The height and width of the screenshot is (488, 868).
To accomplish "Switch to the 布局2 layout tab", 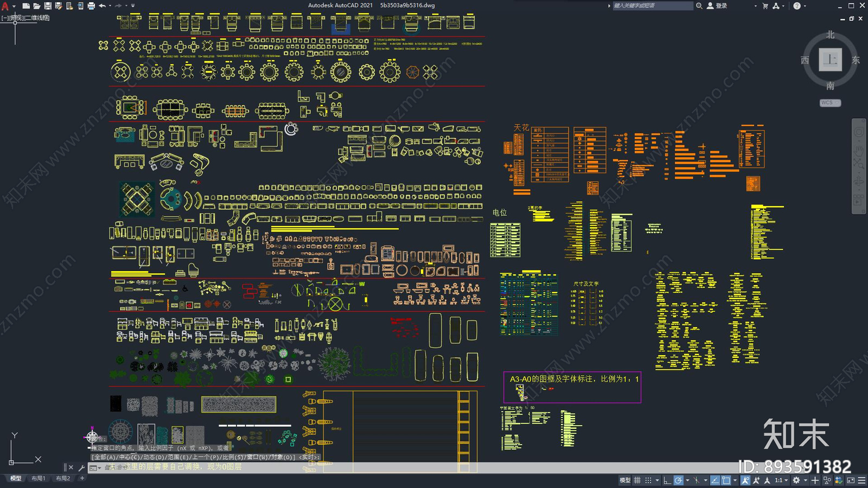I will pyautogui.click(x=63, y=478).
